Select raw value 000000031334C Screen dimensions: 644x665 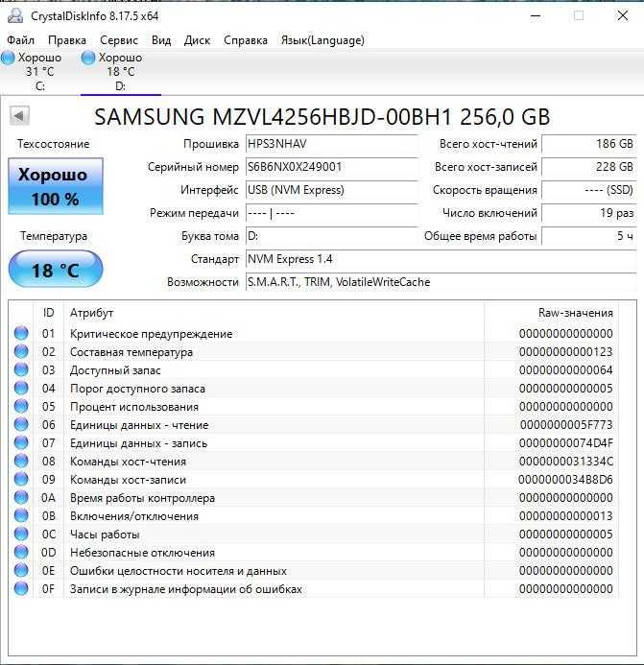pos(566,461)
